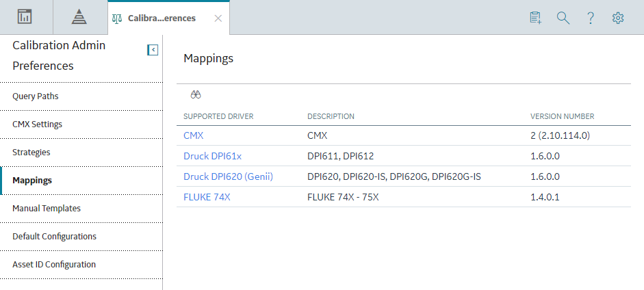
Task: Click the version cell "2 (2.10.114.0)"
Action: (x=561, y=135)
